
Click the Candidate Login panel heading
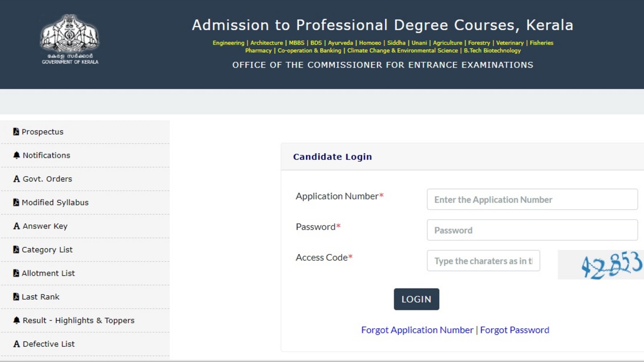pos(332,157)
